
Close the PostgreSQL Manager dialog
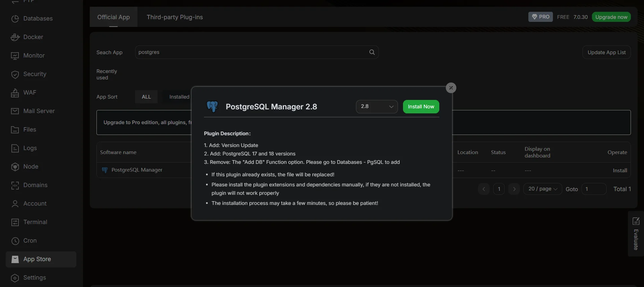click(x=451, y=88)
